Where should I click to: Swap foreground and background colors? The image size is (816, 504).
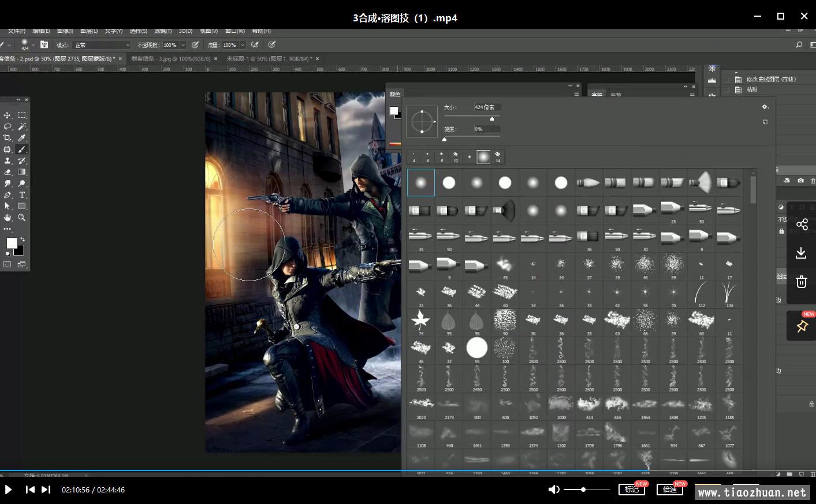pyautogui.click(x=23, y=239)
